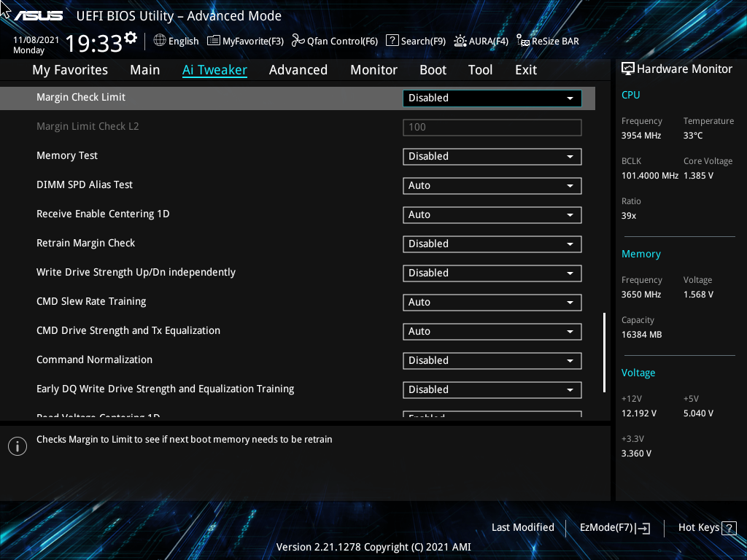Click the ASUS logo
747x560 pixels.
pyautogui.click(x=38, y=16)
